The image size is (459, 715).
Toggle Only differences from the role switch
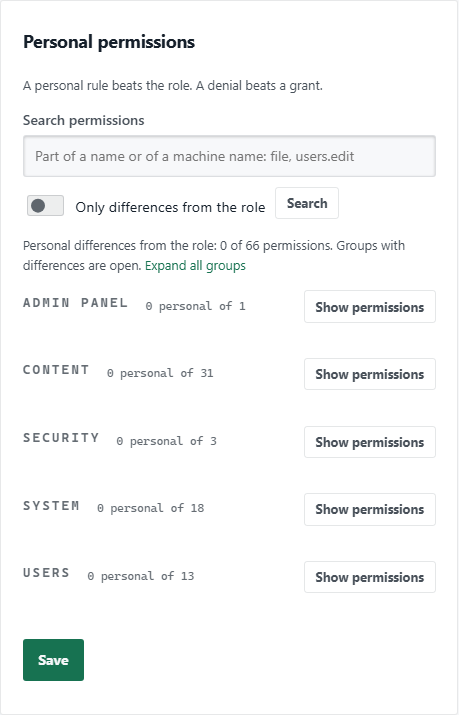pos(45,206)
